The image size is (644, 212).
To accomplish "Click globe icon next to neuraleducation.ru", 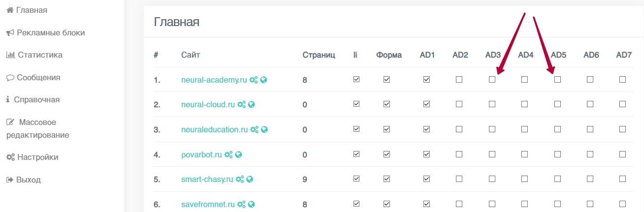I will click(x=264, y=130).
